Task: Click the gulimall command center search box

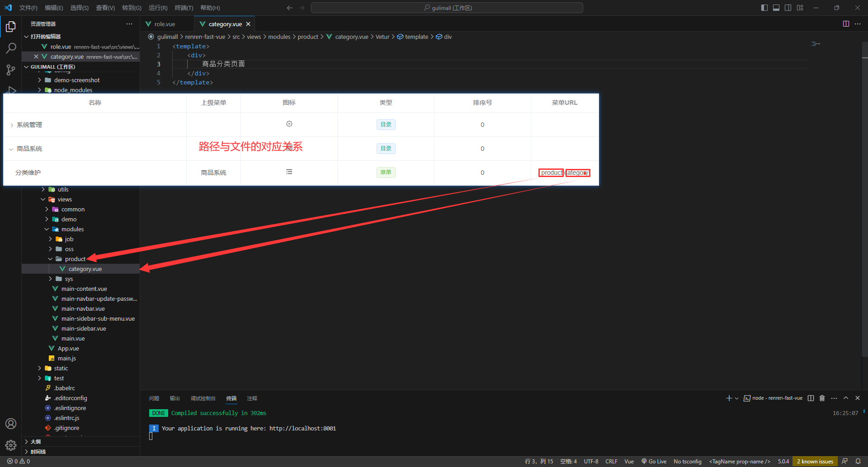Action: pos(447,8)
